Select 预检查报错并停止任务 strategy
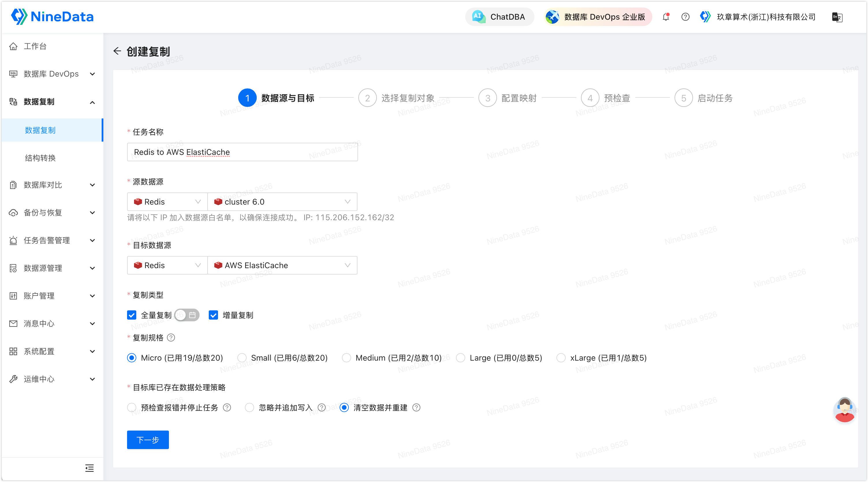868x482 pixels. pyautogui.click(x=132, y=407)
